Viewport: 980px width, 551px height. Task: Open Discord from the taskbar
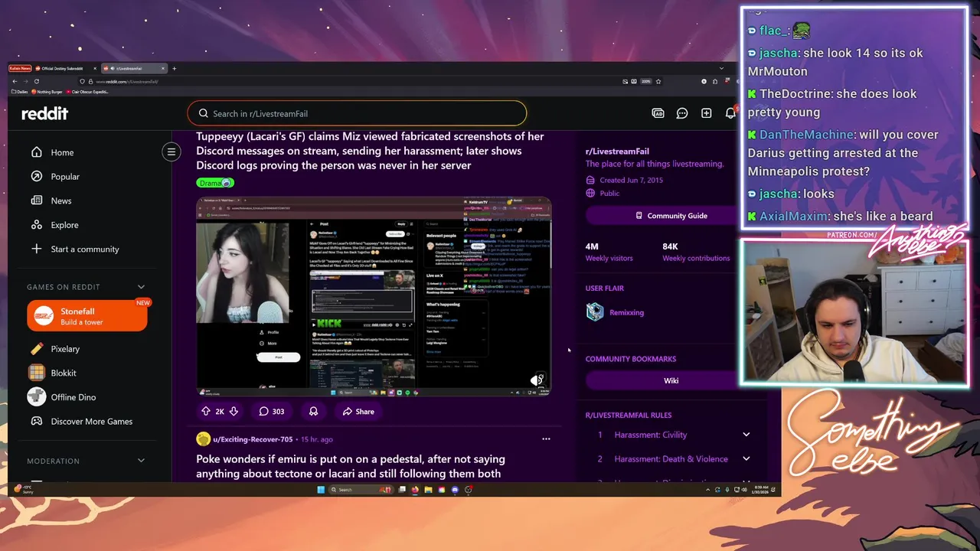tap(455, 490)
